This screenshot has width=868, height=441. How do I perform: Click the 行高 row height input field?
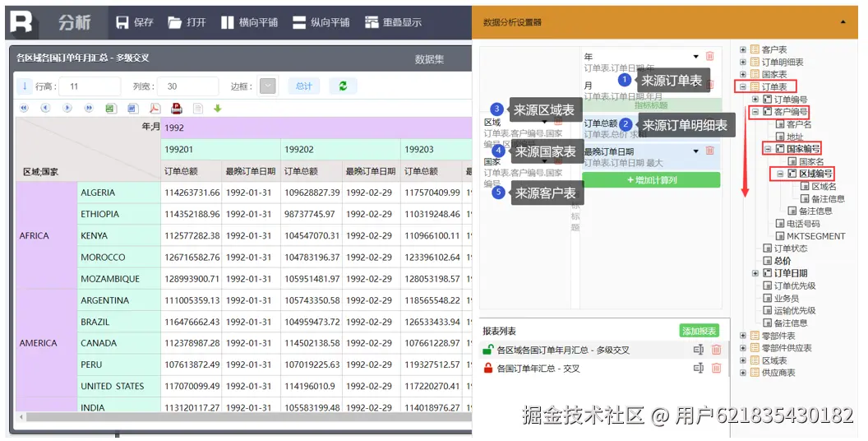point(90,86)
